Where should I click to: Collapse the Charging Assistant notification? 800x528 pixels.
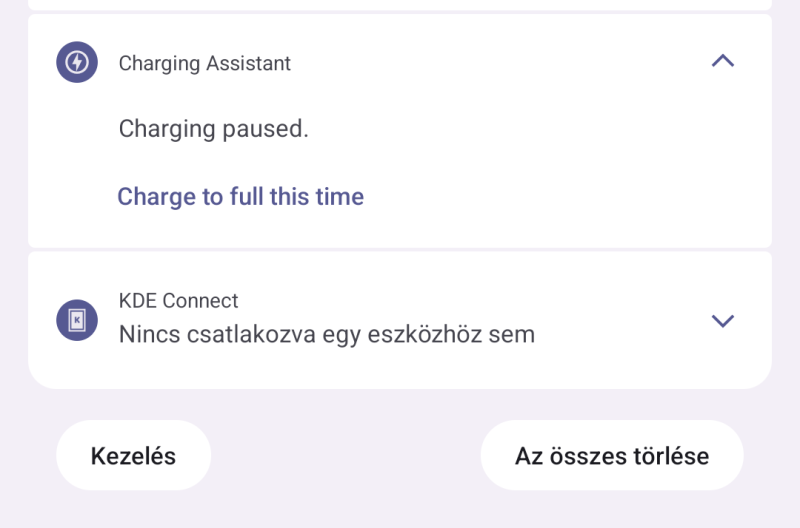pyautogui.click(x=722, y=62)
